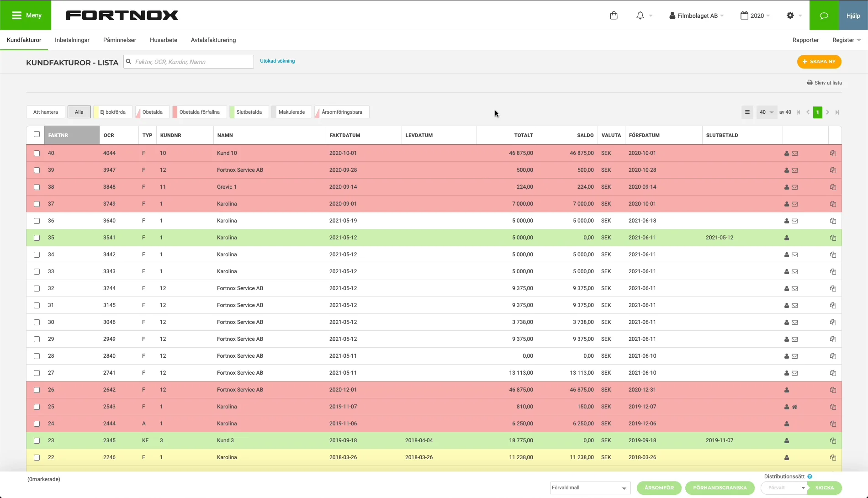
Task: Tick the checkbox for invoice 38
Action: coord(37,187)
